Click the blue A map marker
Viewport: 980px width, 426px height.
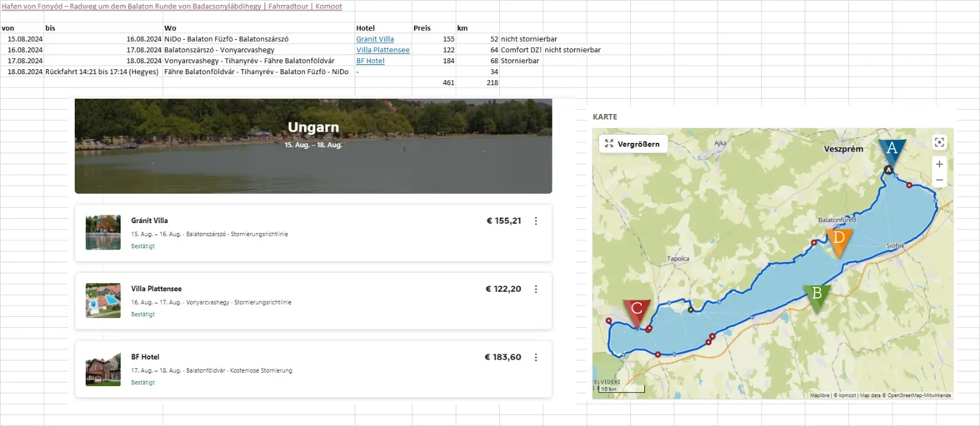click(x=891, y=149)
